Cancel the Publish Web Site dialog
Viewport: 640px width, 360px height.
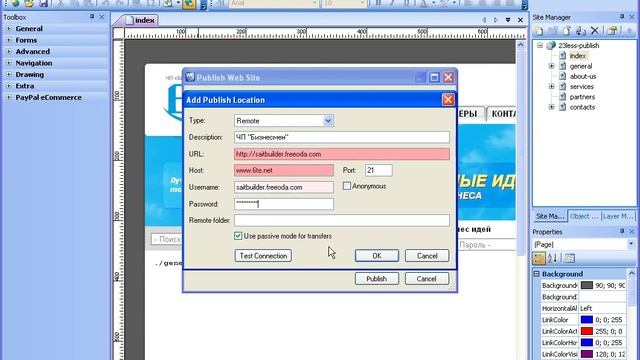pos(427,278)
